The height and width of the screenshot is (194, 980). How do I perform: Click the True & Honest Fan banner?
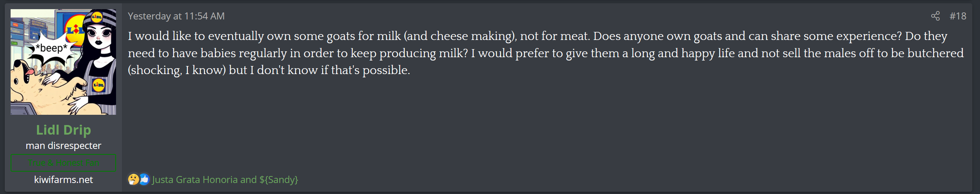coord(64,163)
